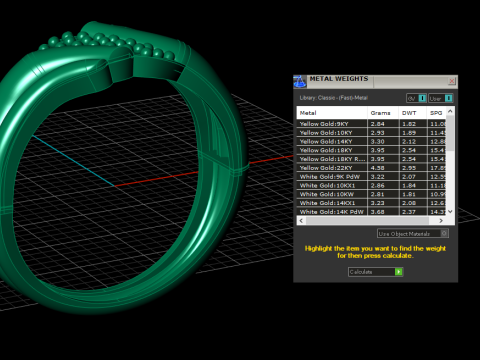Click the 2.37 DWT value
This screenshot has width=480, height=360.
409,212
